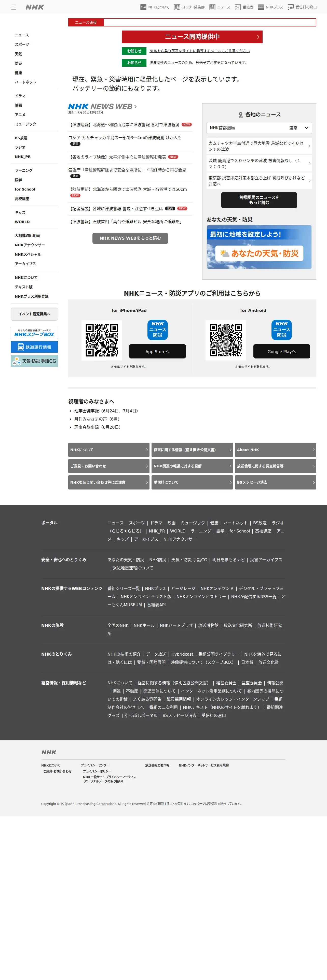Image resolution: width=327 pixels, height=980 pixels.
Task: Open 鉄道運行情報 train banner
Action: click(x=34, y=347)
